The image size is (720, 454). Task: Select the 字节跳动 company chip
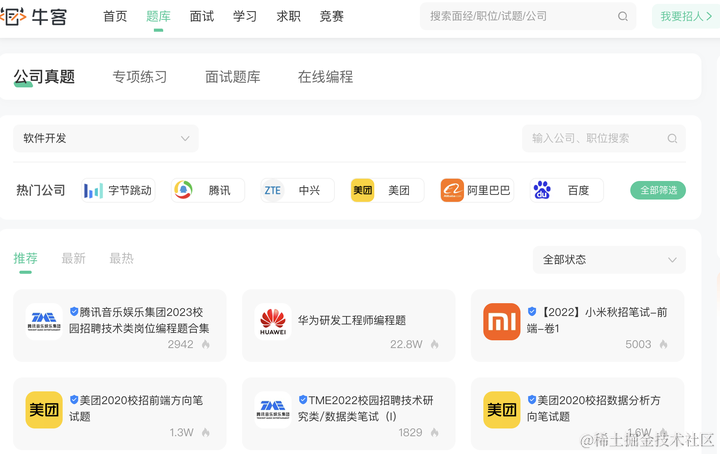coord(118,190)
